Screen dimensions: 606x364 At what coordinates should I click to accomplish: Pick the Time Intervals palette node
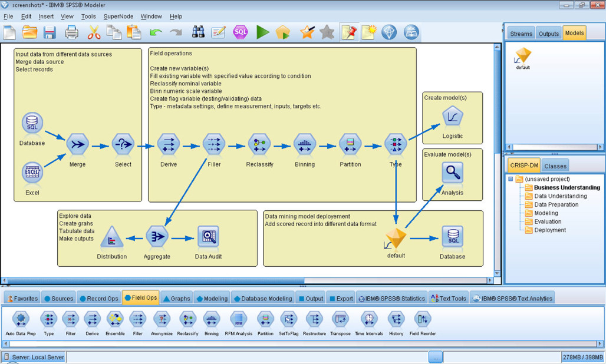(369, 323)
